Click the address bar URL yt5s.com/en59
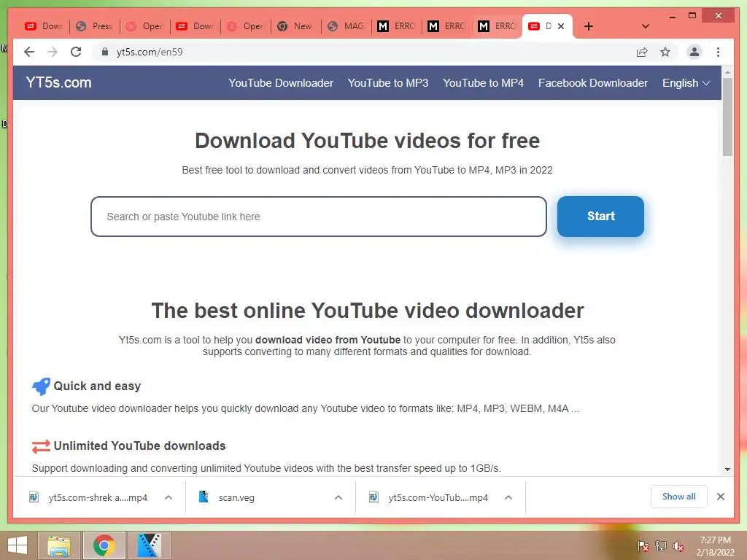The height and width of the screenshot is (560, 747). 149,52
